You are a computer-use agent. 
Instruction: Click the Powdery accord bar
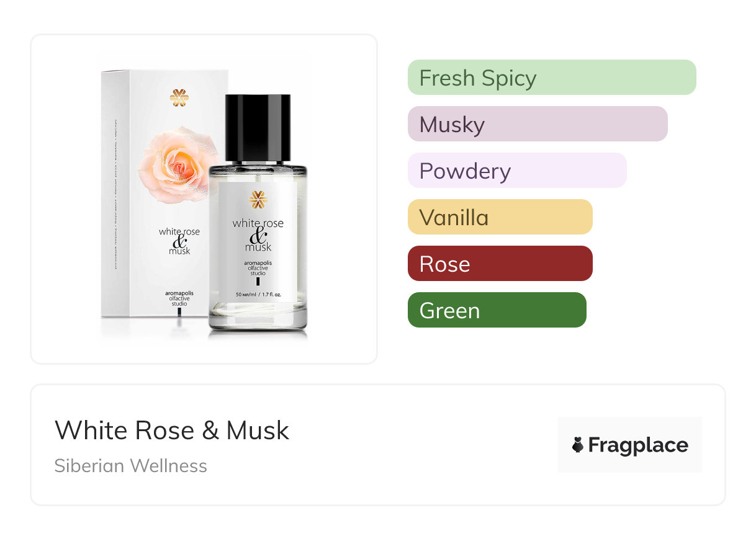[x=517, y=171]
